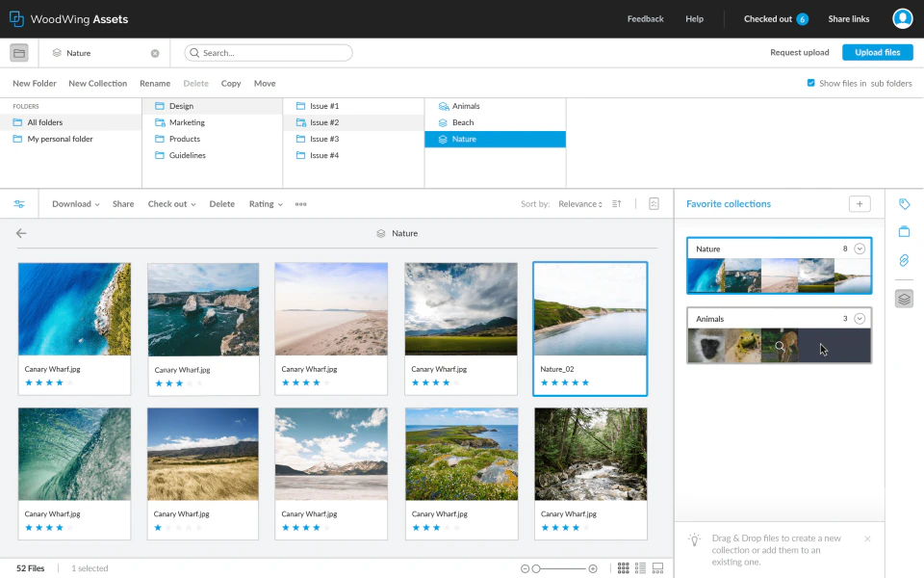
Task: Switch to list view layout
Action: 641,568
